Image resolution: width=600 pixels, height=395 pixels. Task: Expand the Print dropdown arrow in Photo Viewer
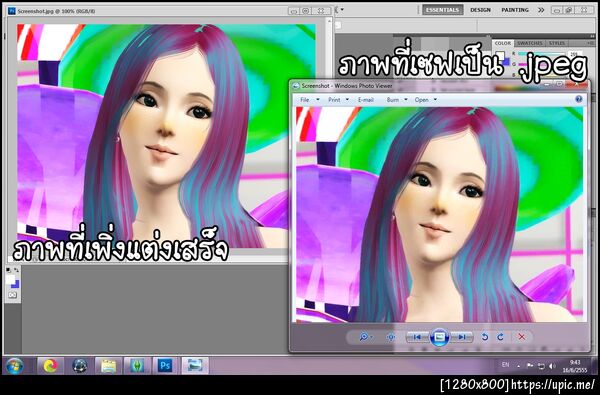click(x=347, y=100)
